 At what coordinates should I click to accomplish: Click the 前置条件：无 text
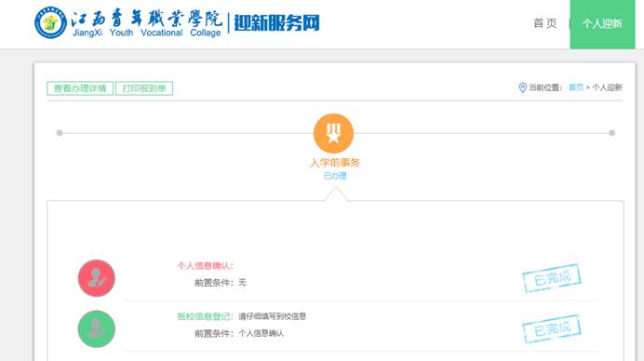221,283
